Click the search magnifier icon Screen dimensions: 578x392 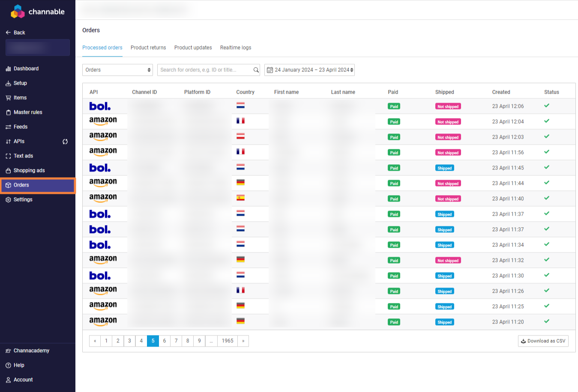click(256, 70)
